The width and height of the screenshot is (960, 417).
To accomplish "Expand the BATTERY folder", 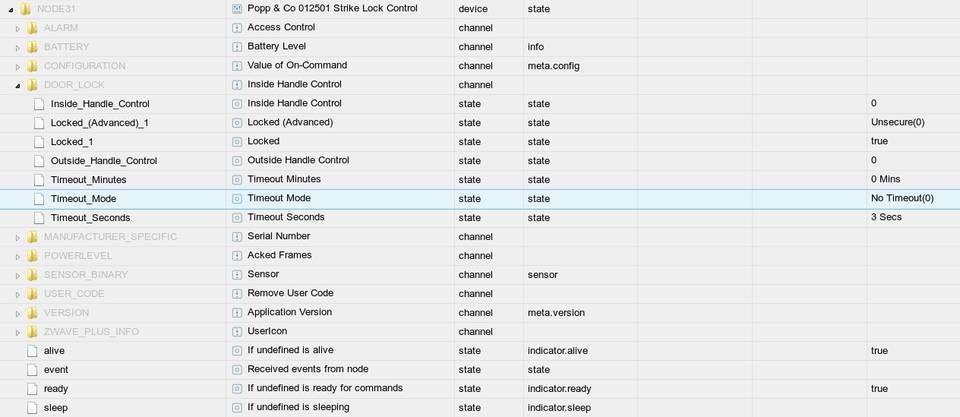I will point(18,47).
